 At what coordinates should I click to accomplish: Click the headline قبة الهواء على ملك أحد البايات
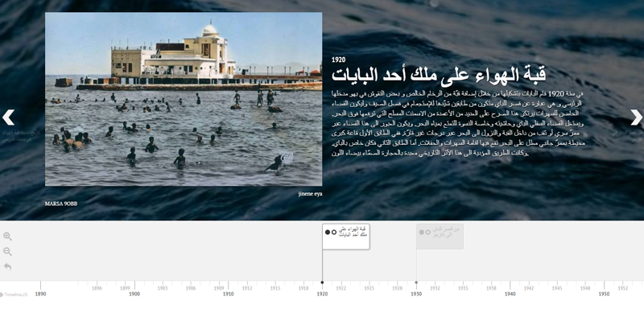[x=439, y=75]
